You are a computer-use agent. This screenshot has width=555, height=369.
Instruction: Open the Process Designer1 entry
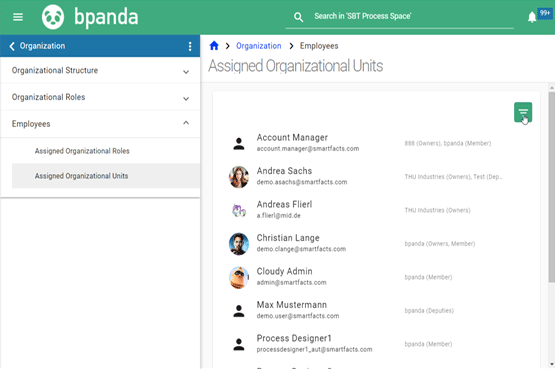coord(377,344)
